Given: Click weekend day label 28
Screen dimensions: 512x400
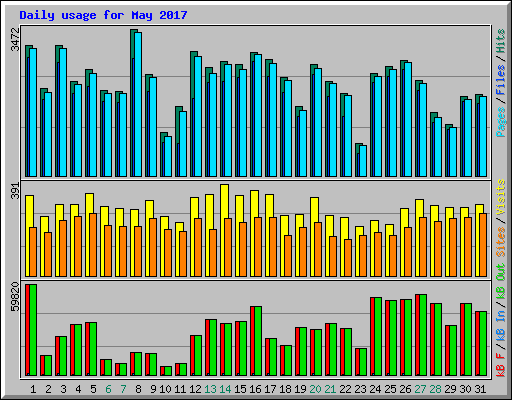Looking at the screenshot, I should pyautogui.click(x=435, y=389).
